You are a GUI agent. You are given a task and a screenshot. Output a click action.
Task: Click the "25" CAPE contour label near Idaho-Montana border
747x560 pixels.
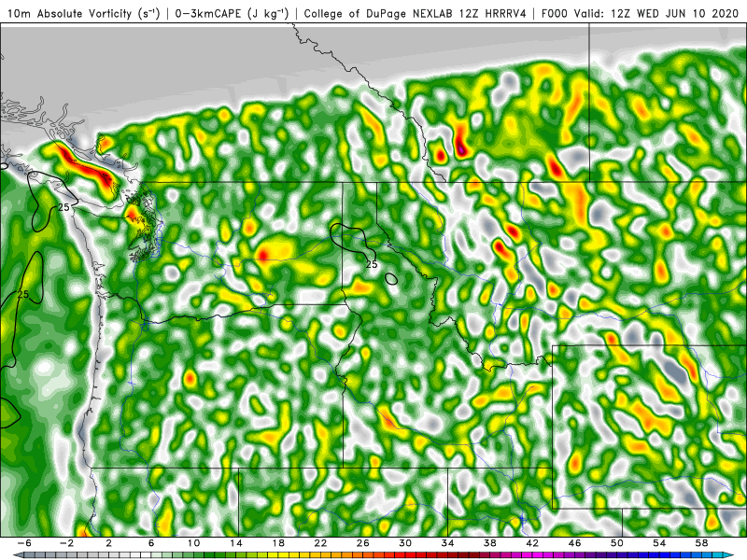[372, 264]
